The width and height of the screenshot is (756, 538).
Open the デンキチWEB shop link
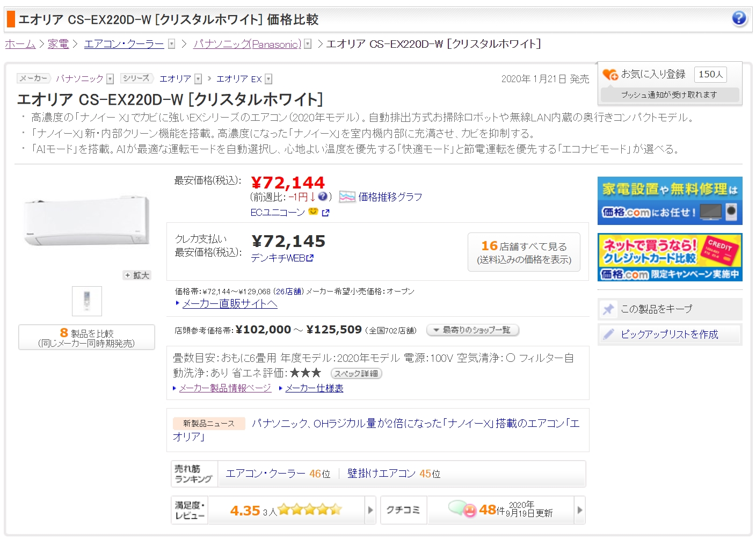278,258
